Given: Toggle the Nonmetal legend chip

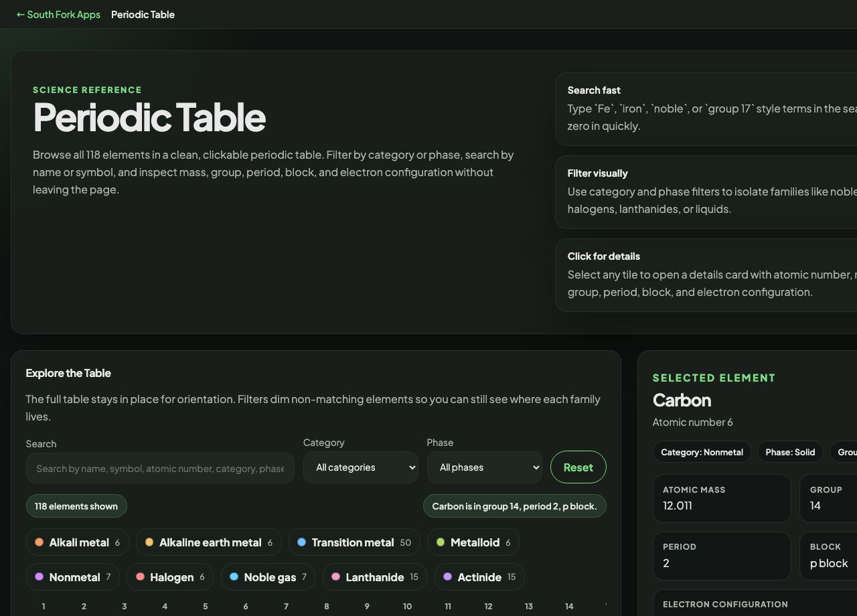Looking at the screenshot, I should 73,576.
